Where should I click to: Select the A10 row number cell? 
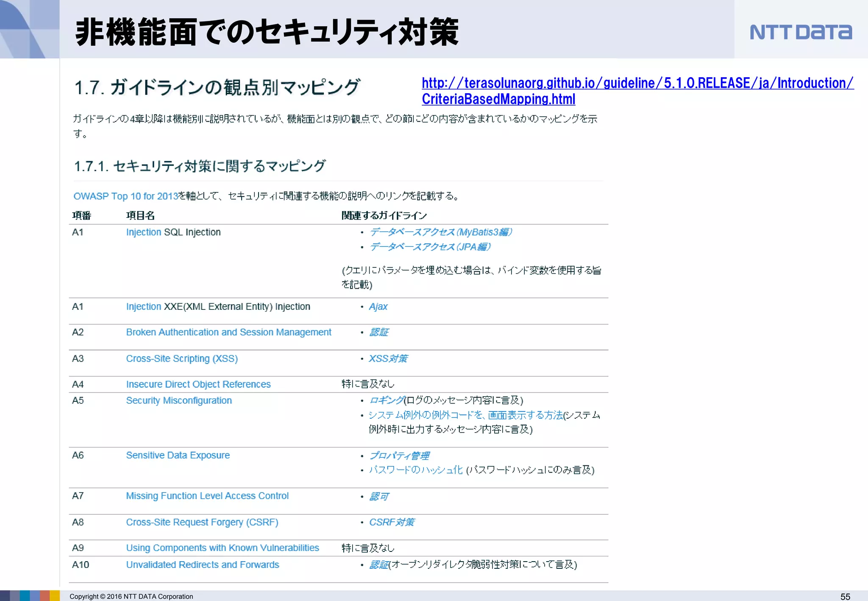[81, 565]
